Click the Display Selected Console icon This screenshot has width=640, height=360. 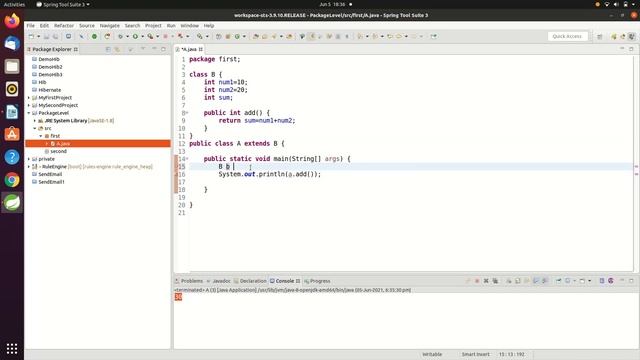click(x=568, y=281)
